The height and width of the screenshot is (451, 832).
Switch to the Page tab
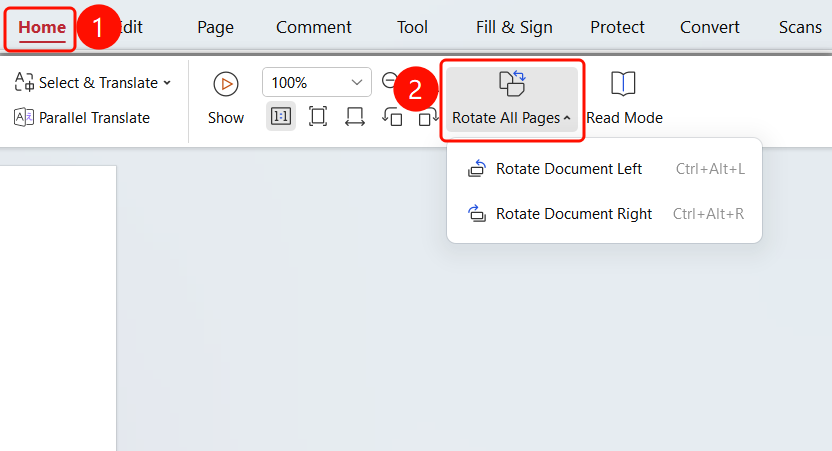tap(215, 27)
